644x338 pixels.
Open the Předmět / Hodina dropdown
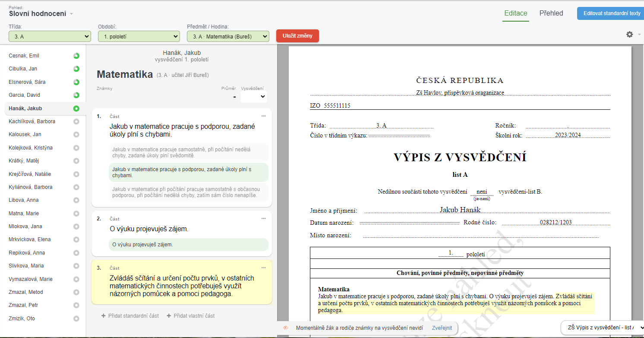(228, 37)
